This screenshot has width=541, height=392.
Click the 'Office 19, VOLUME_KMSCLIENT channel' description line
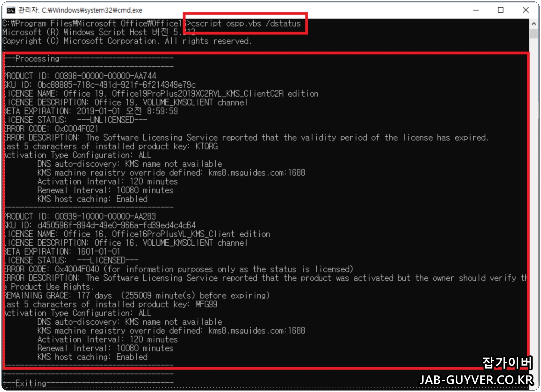click(126, 102)
